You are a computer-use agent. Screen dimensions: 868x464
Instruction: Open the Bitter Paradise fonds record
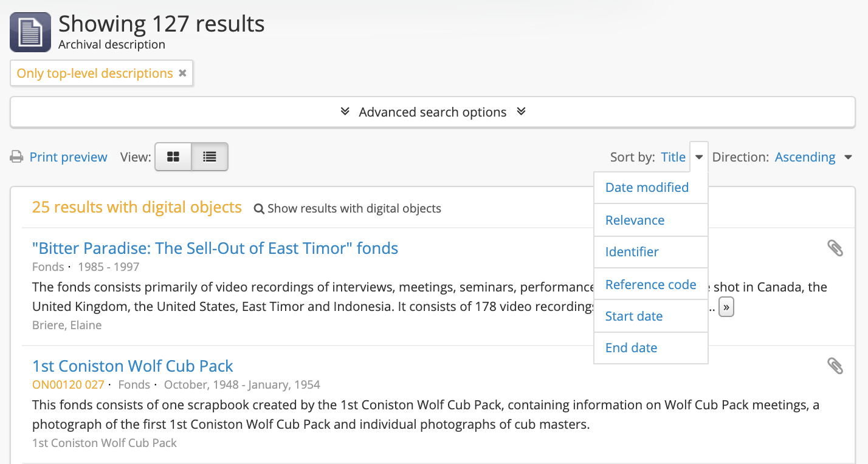[x=215, y=248]
